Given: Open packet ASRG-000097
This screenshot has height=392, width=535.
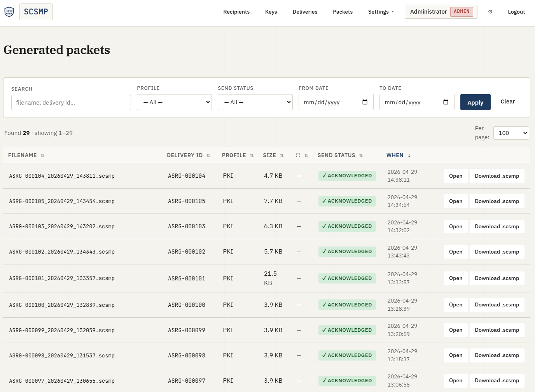Looking at the screenshot, I should point(456,381).
